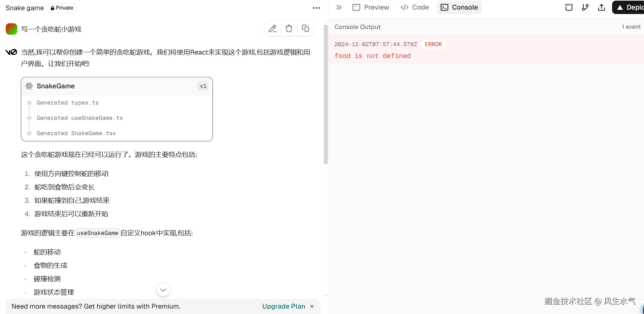This screenshot has height=314, width=644.
Task: Open the SnakeGame v1 block header
Action: (117, 86)
